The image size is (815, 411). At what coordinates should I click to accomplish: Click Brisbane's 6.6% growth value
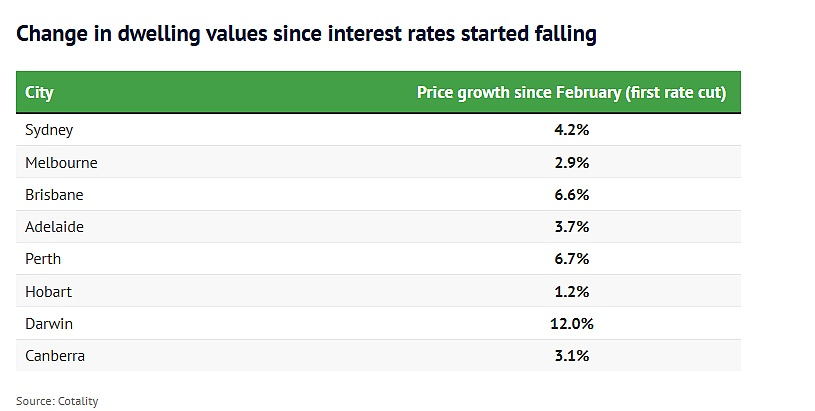click(x=572, y=194)
